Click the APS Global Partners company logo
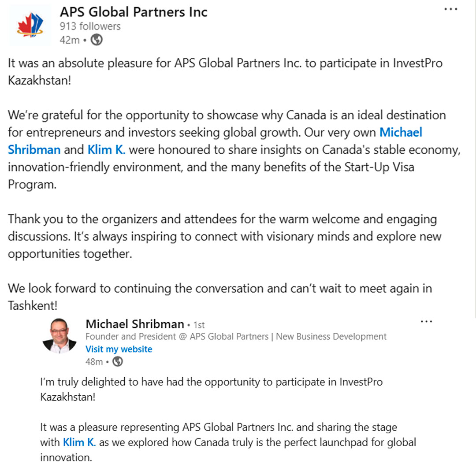This screenshot has width=476, height=476. (x=30, y=26)
